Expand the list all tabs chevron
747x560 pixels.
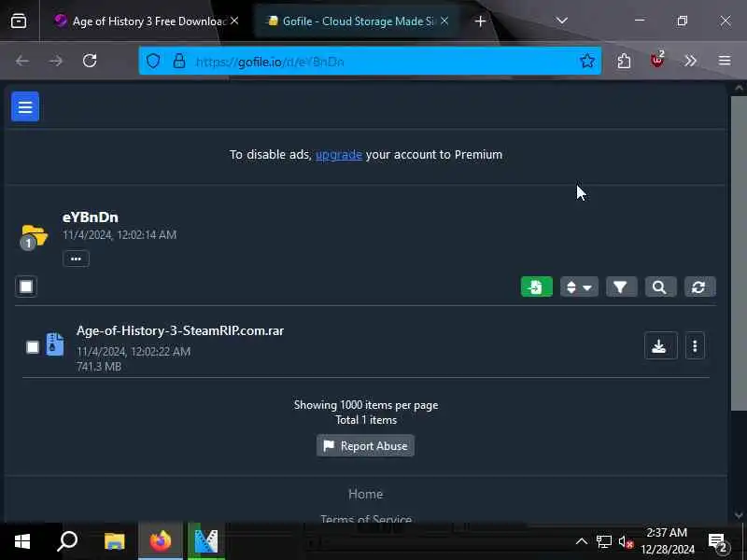coord(562,21)
